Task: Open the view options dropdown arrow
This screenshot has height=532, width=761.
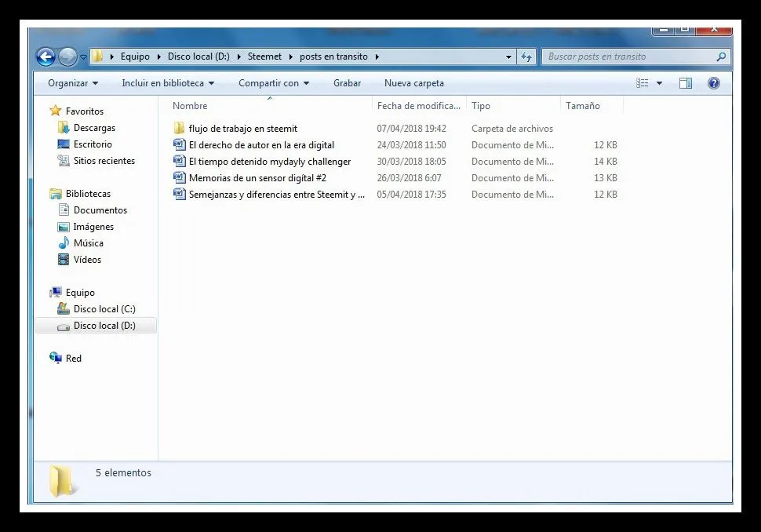Action: 659,83
